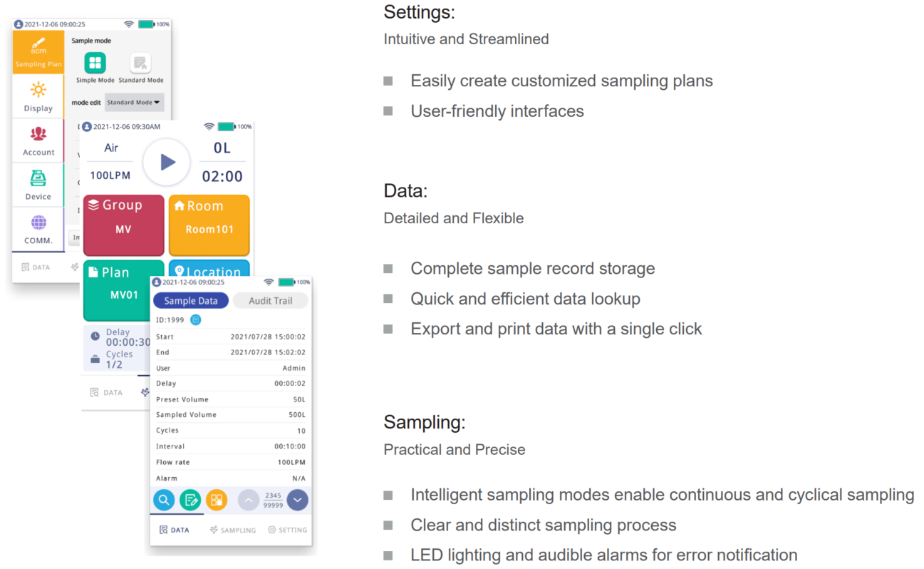The image size is (924, 569).
Task: Select the blue search records icon
Action: point(163,500)
